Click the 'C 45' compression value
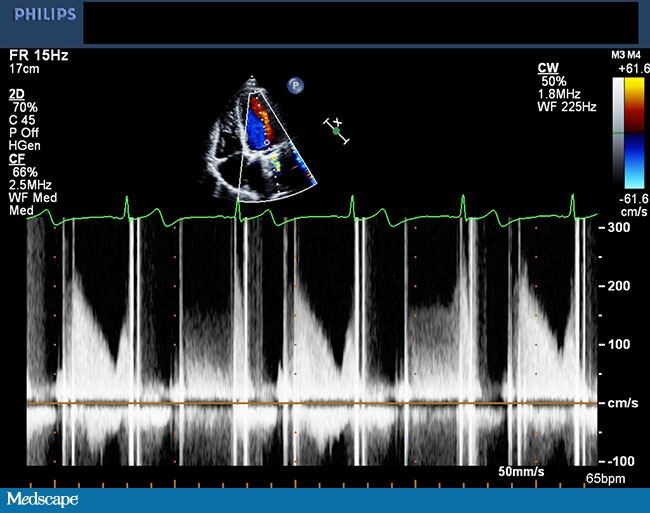 [22, 120]
